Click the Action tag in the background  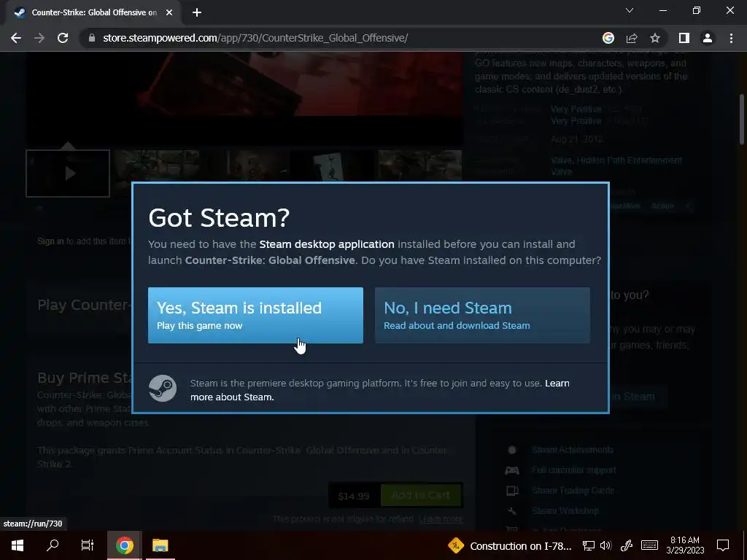pos(662,206)
